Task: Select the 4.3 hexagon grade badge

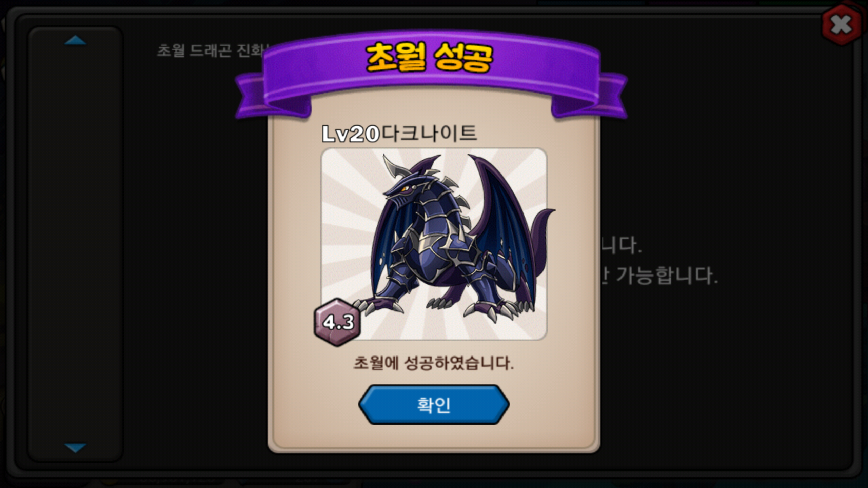Action: pyautogui.click(x=337, y=322)
